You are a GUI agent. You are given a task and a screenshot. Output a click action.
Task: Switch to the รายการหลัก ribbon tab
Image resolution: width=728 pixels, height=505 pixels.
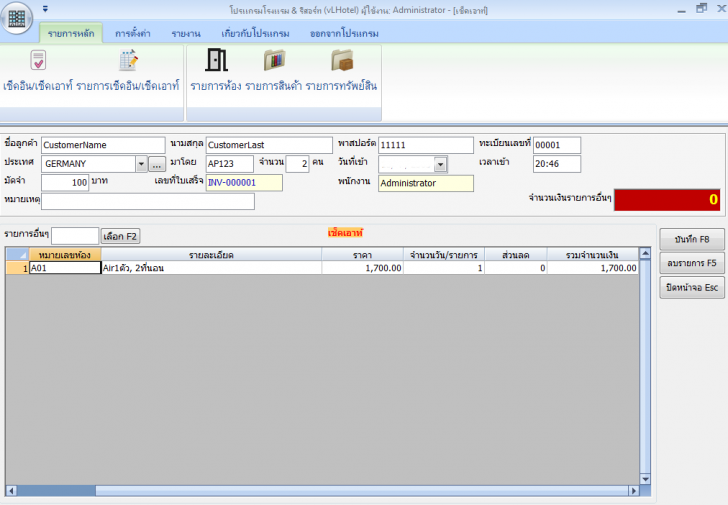click(71, 33)
